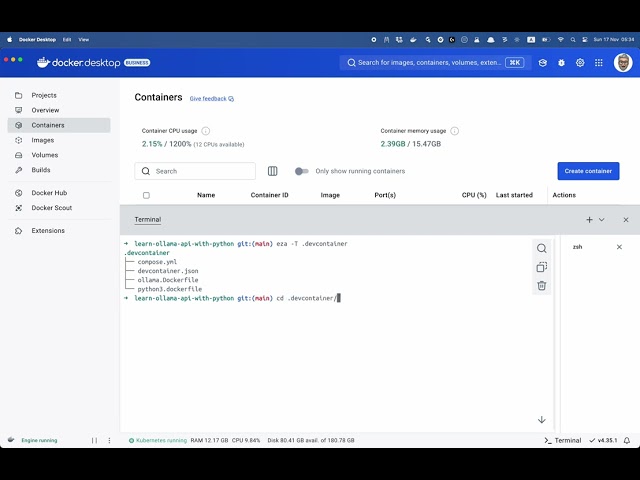Search within the terminal output
Screen dimensions: 640x480
pyautogui.click(x=542, y=248)
